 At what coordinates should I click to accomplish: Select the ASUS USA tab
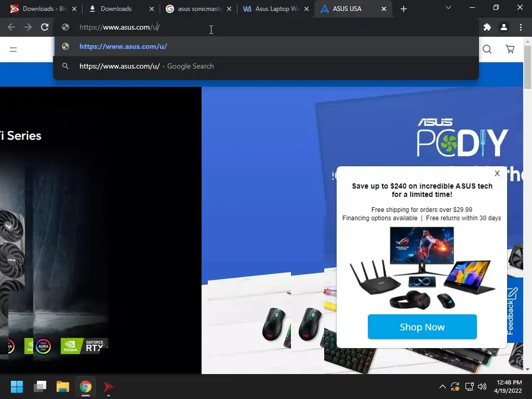pyautogui.click(x=353, y=9)
